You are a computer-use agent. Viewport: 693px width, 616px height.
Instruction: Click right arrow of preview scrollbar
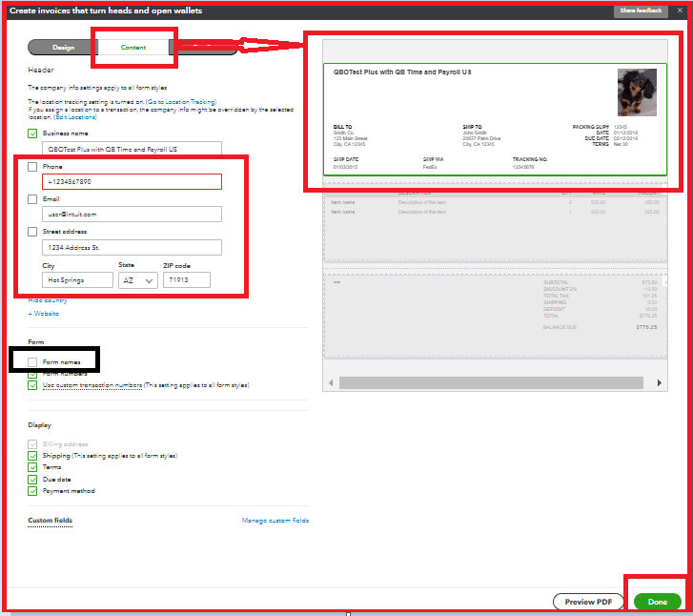[x=660, y=383]
